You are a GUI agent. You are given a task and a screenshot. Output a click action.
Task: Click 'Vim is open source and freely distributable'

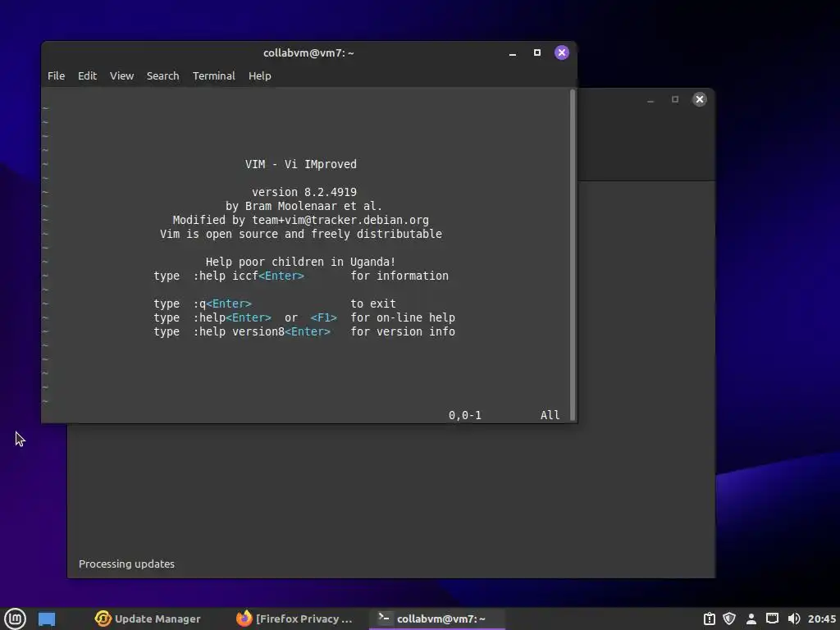click(x=300, y=234)
